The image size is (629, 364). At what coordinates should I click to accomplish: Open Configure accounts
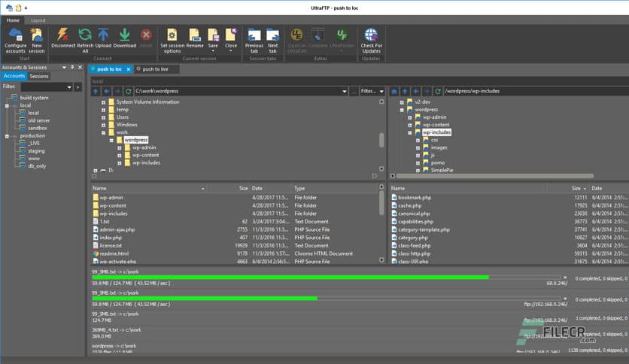pyautogui.click(x=15, y=40)
